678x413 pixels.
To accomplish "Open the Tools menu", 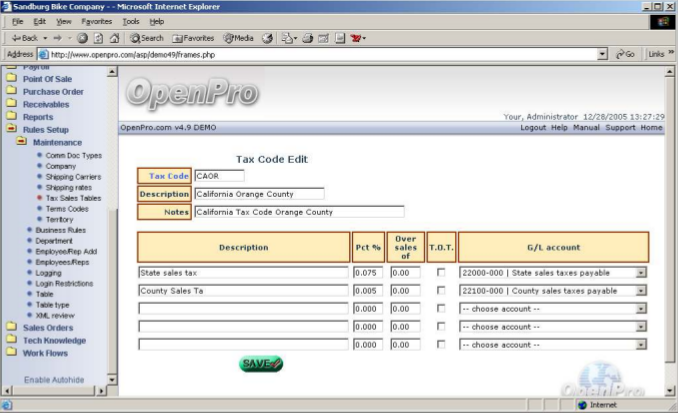I will click(x=131, y=21).
